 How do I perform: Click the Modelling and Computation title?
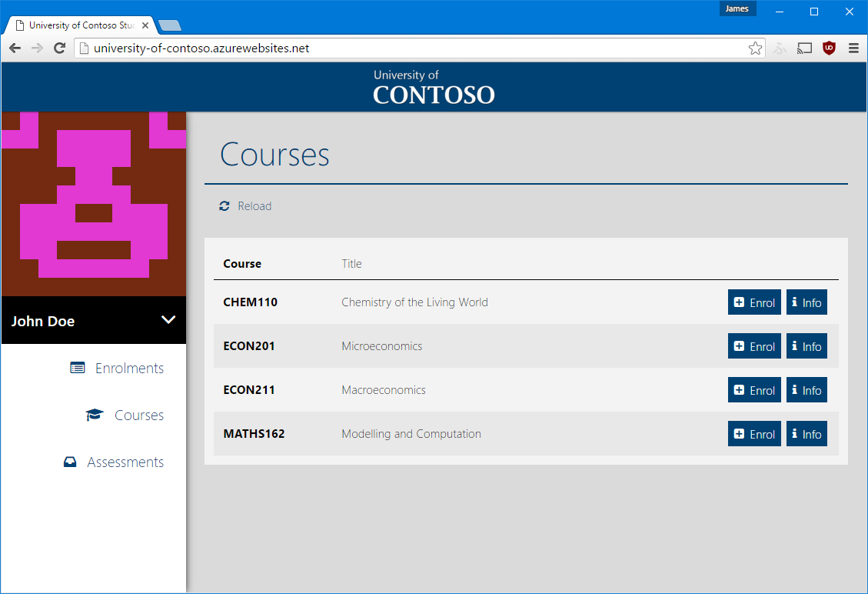(x=411, y=433)
